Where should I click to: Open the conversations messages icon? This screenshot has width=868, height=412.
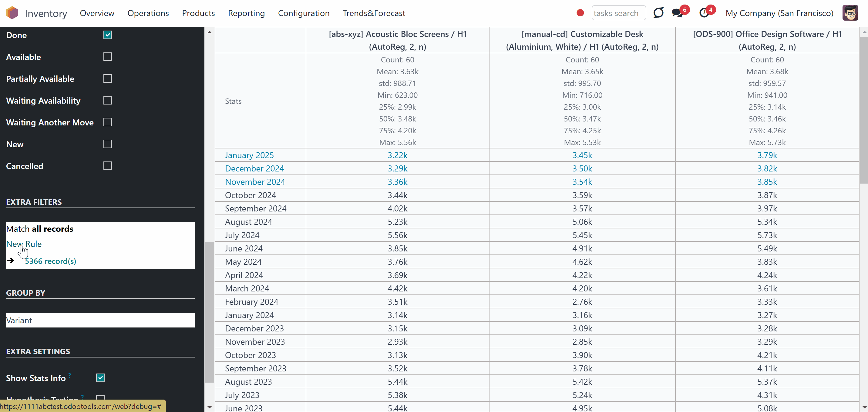click(677, 13)
